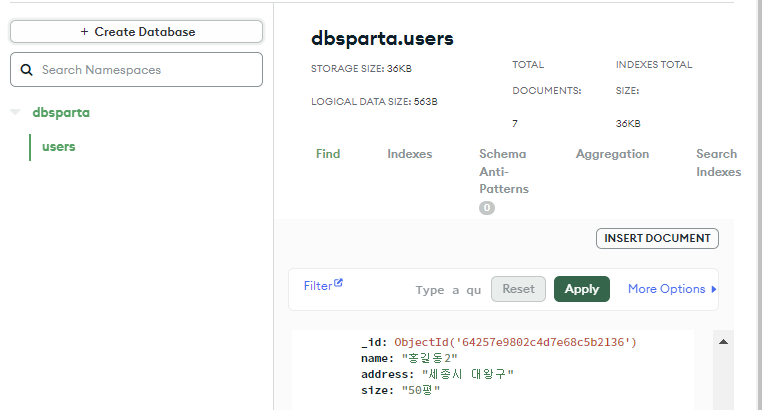Open the users collection in sidebar
Viewport: 762px width, 410px height.
pos(59,147)
